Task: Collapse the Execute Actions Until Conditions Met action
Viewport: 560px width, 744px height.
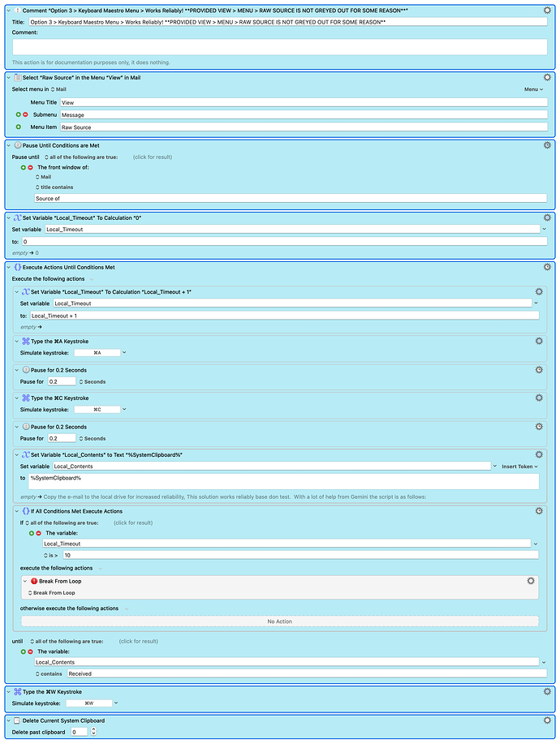Action: pos(10,266)
